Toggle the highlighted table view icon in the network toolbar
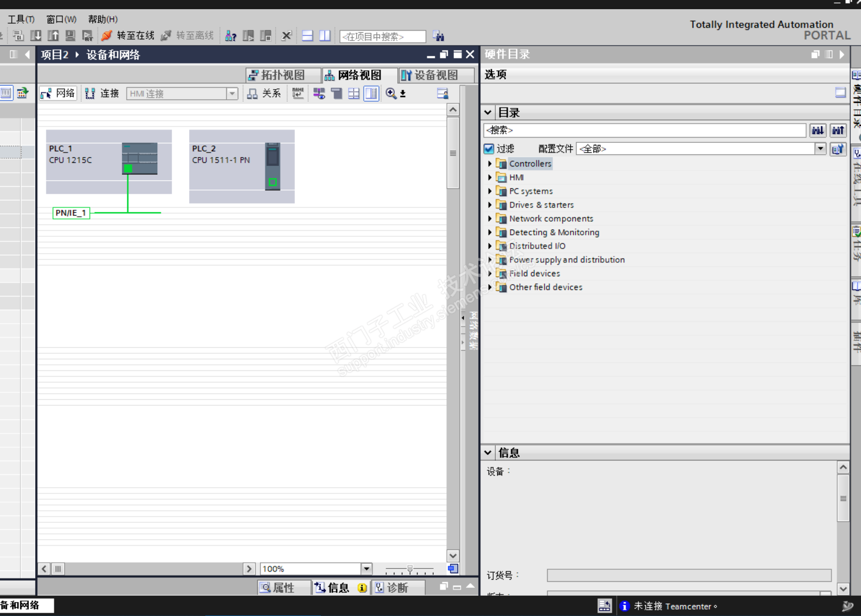The image size is (861, 616). pyautogui.click(x=371, y=94)
